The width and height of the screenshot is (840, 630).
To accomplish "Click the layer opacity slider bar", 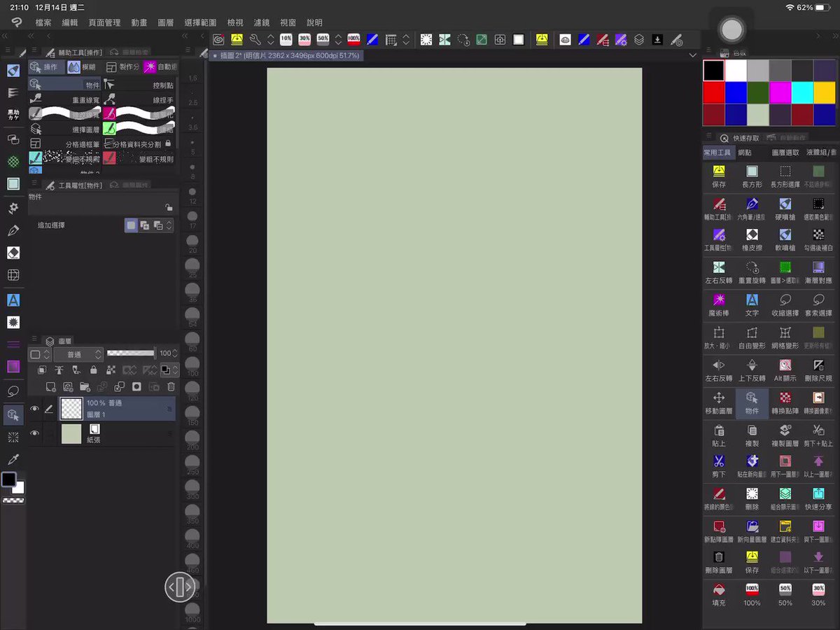I will pyautogui.click(x=131, y=353).
